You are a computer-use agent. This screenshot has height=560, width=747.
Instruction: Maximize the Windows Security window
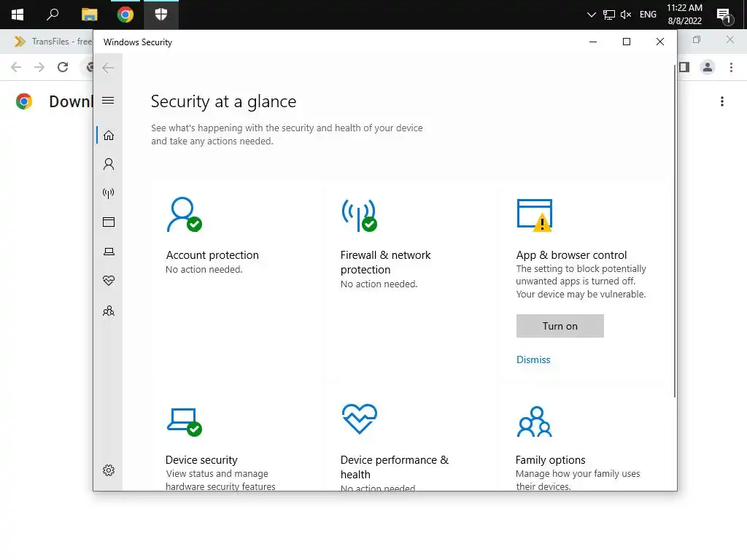point(627,42)
